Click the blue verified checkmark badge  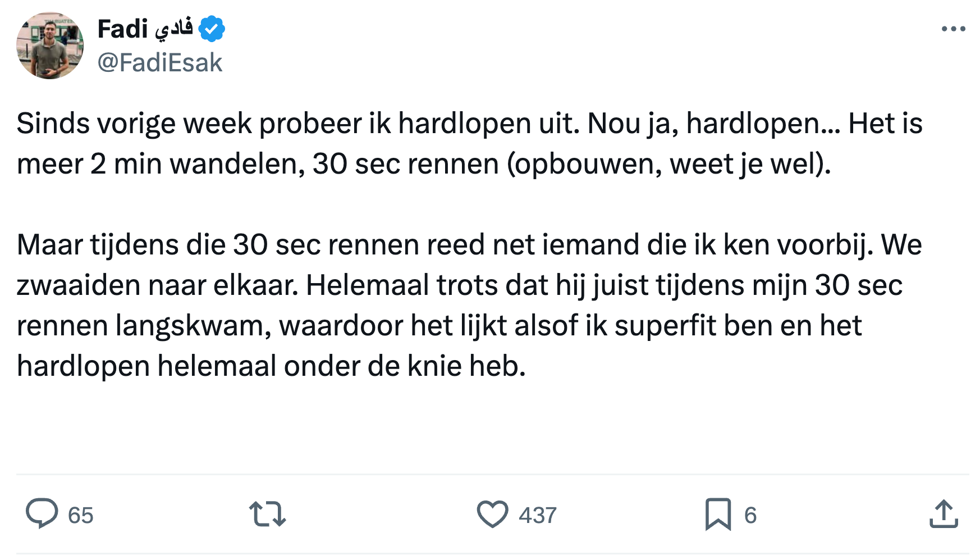[212, 29]
